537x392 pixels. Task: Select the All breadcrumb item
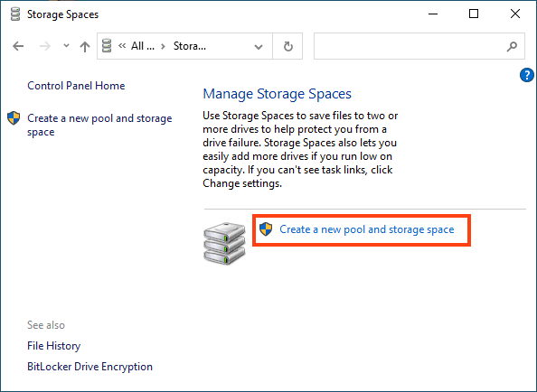pos(143,46)
